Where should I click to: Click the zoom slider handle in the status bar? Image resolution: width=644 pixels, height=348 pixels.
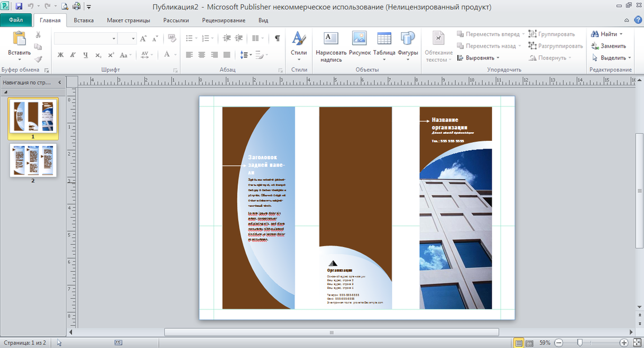(579, 343)
